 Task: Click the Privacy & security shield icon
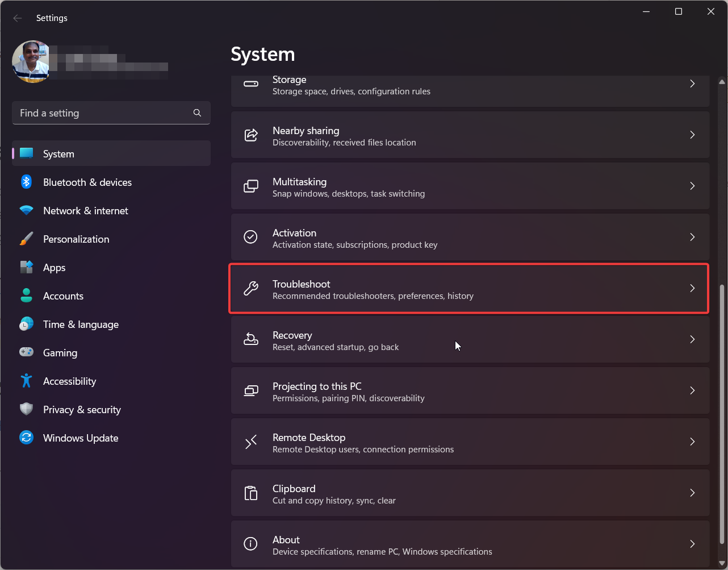point(27,409)
